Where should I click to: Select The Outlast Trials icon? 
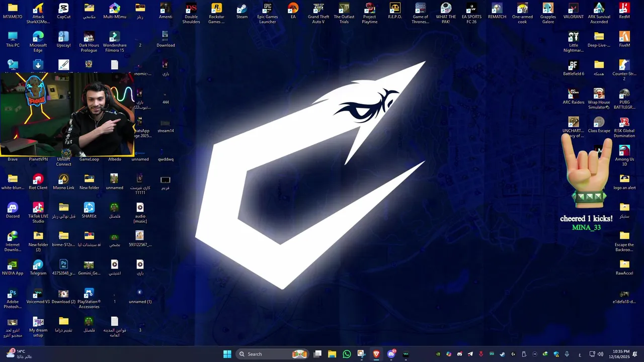tap(344, 14)
